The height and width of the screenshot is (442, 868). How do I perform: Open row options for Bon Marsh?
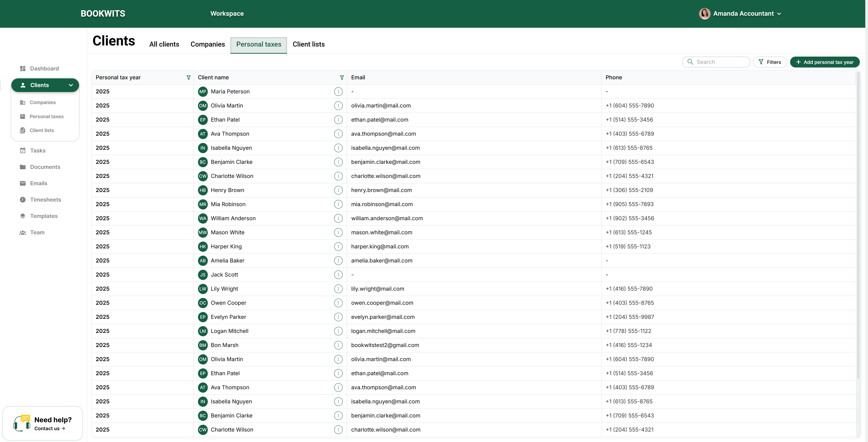(x=338, y=345)
